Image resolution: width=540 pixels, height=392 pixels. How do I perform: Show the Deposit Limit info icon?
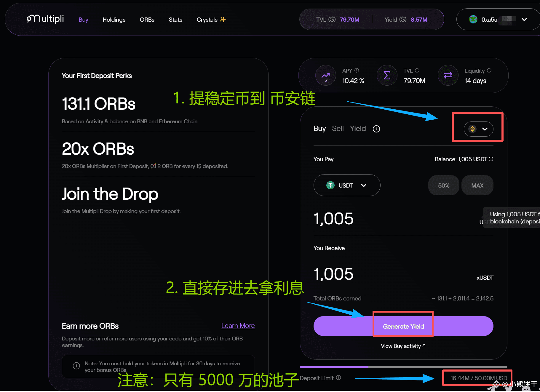(x=338, y=378)
